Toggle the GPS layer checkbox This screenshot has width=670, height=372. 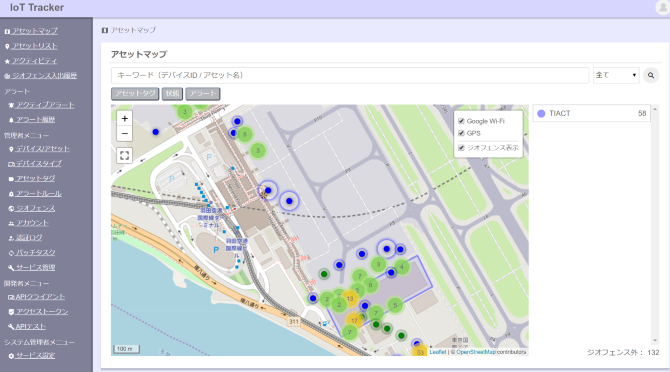coord(461,133)
